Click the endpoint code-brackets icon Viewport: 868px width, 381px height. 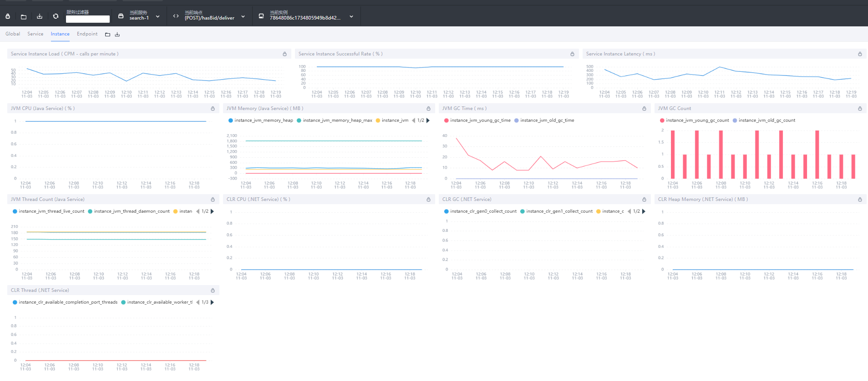coord(176,16)
